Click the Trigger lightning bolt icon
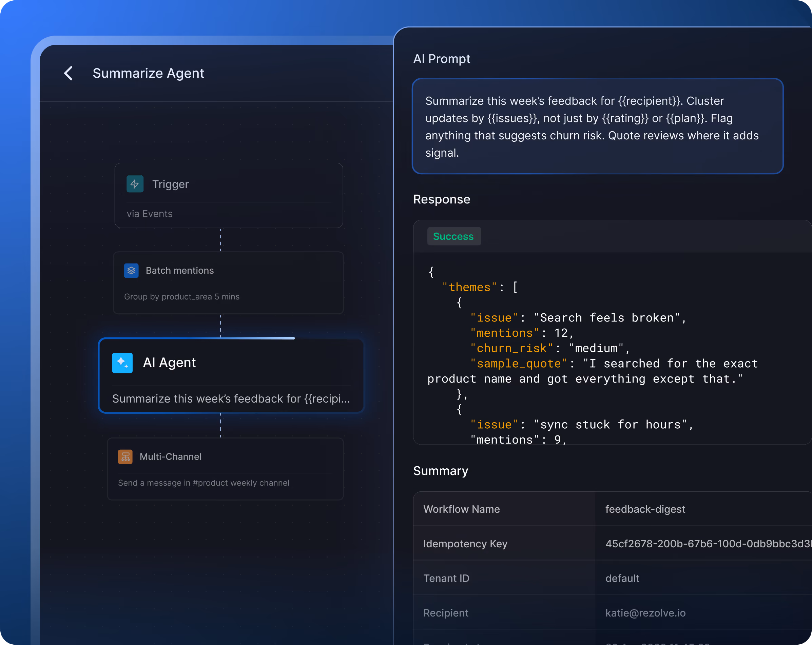This screenshot has width=812, height=645. [135, 184]
